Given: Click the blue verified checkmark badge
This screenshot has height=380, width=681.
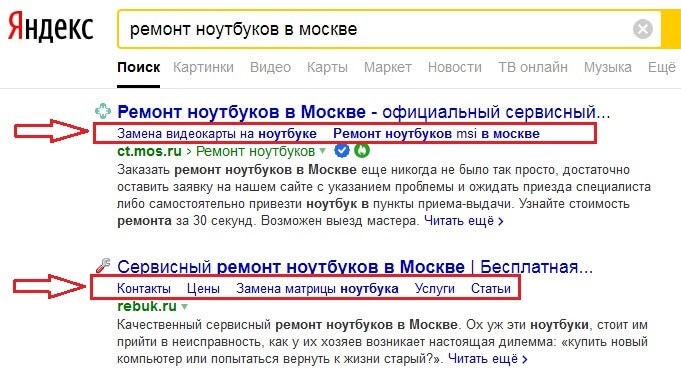Looking at the screenshot, I should click(x=342, y=151).
